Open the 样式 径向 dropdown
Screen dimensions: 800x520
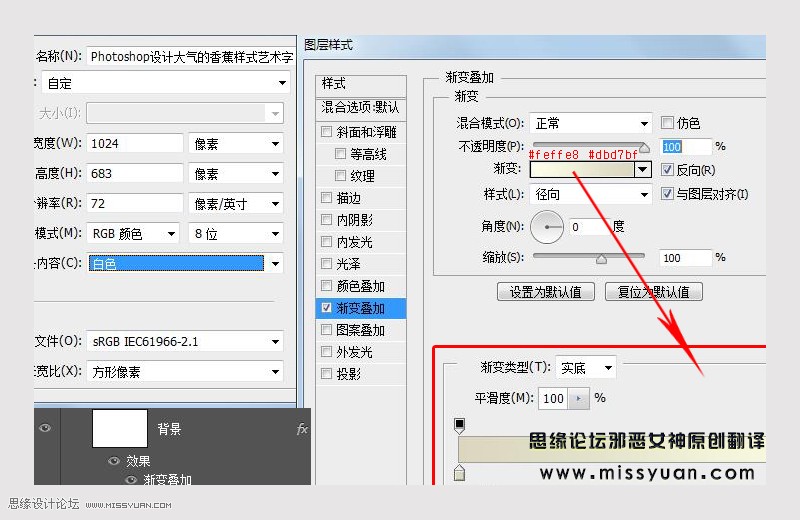[x=590, y=194]
